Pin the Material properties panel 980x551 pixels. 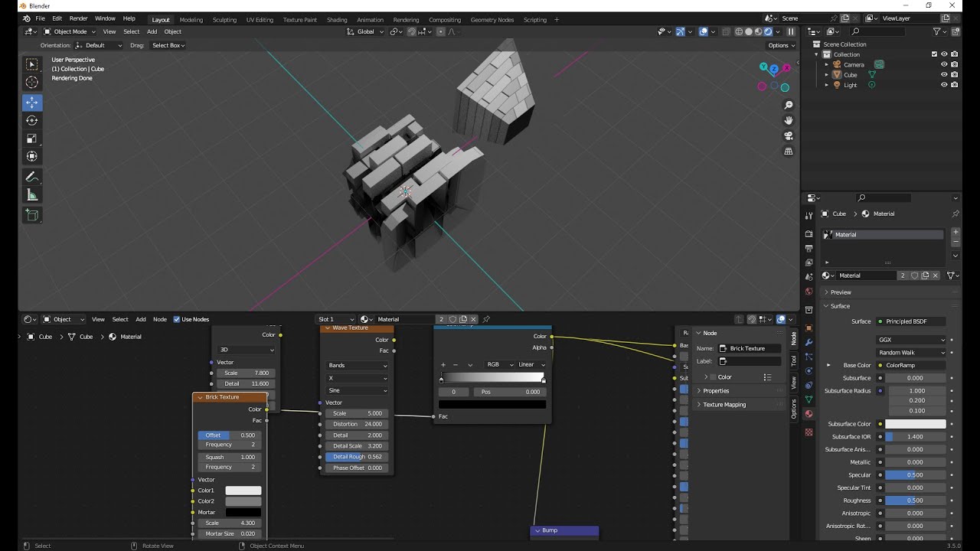click(x=955, y=214)
